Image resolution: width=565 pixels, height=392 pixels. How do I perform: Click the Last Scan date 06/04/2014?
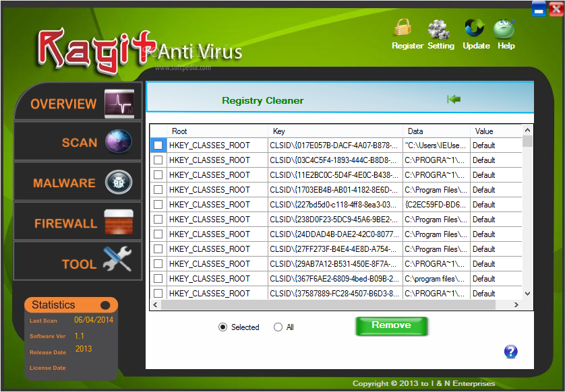94,320
